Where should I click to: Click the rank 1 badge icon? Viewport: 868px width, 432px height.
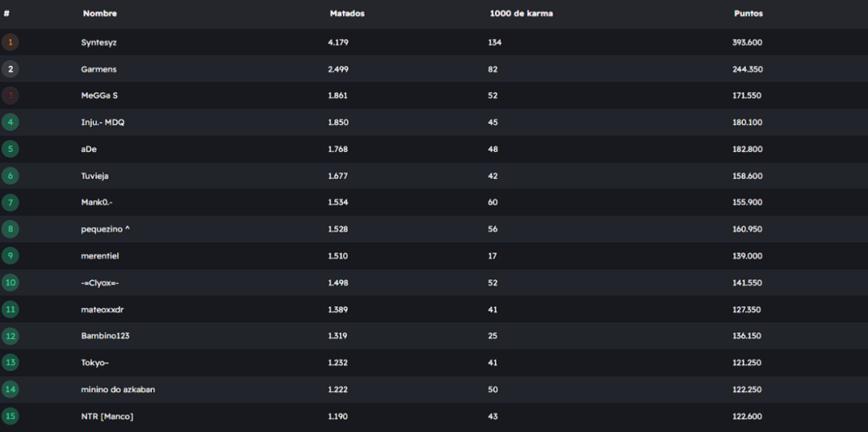click(x=10, y=42)
